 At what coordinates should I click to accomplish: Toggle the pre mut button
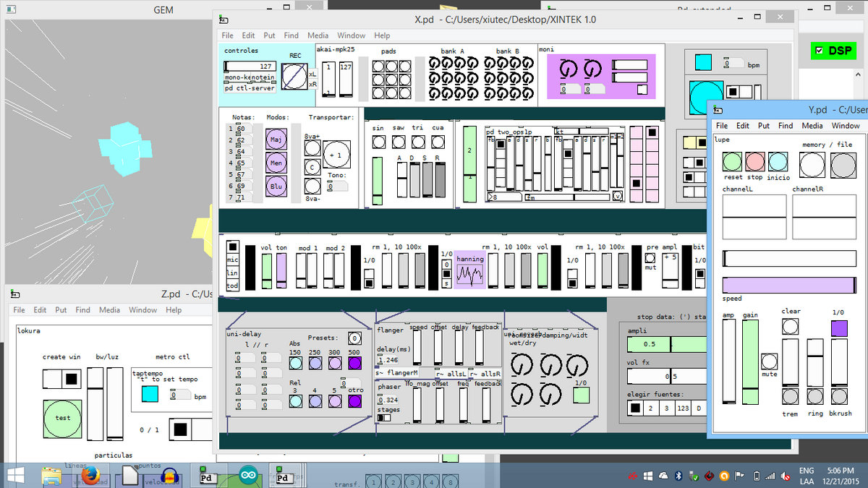[x=650, y=258]
